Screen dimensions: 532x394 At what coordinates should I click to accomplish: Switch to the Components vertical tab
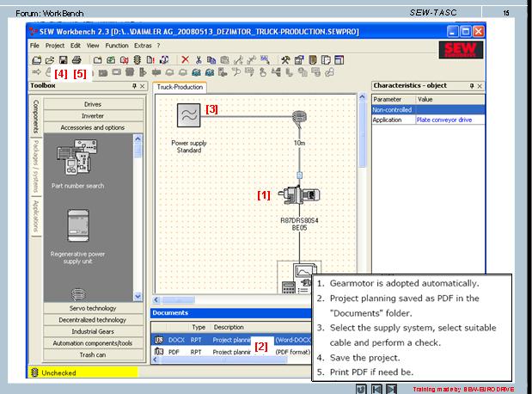[x=36, y=117]
